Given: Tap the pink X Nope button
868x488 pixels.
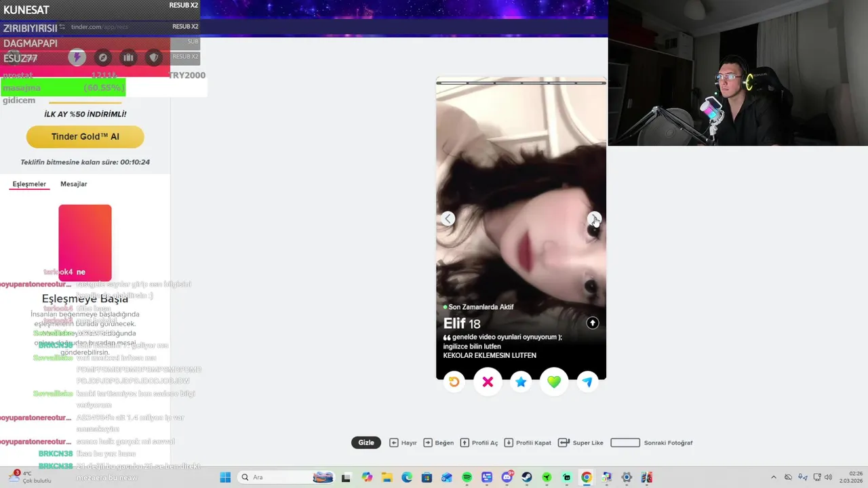Looking at the screenshot, I should (x=488, y=382).
